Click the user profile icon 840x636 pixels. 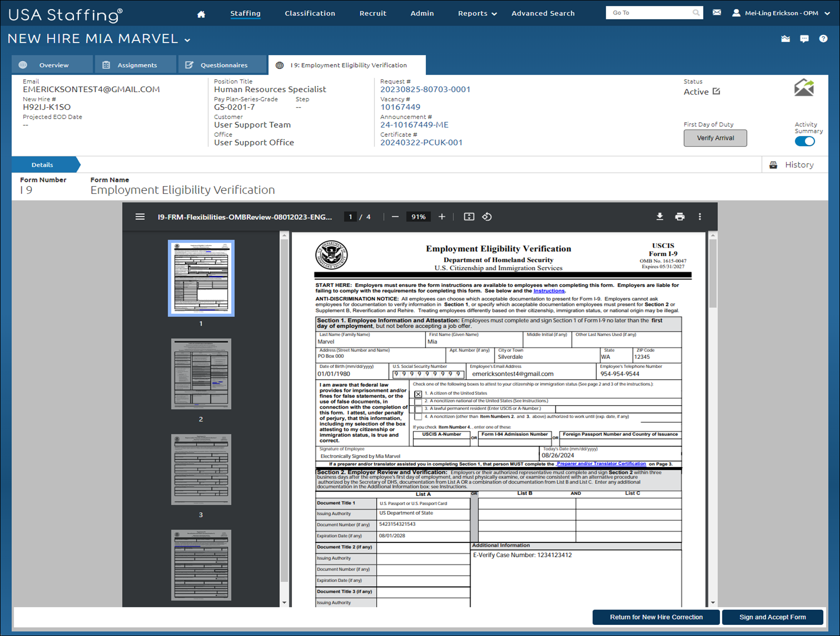point(736,13)
